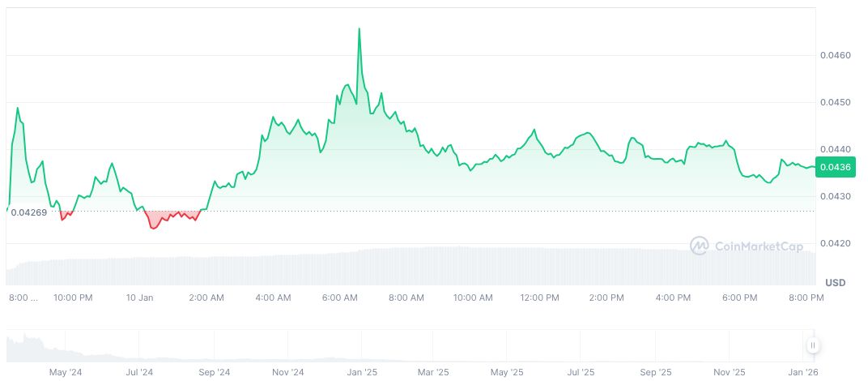This screenshot has width=868, height=381.
Task: Click the 0.0460 price axis label
Action: click(x=834, y=56)
